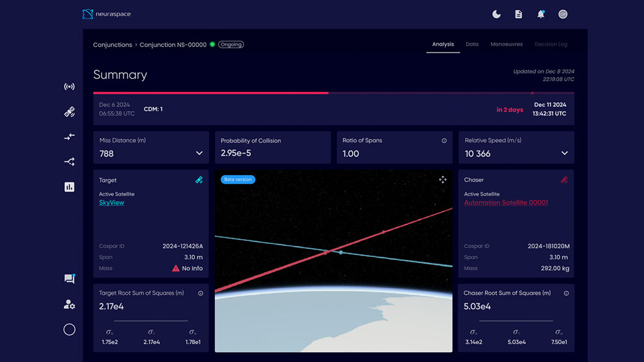The height and width of the screenshot is (362, 644).
Task: Go to Conjunctions breadcrumb
Action: point(113,45)
